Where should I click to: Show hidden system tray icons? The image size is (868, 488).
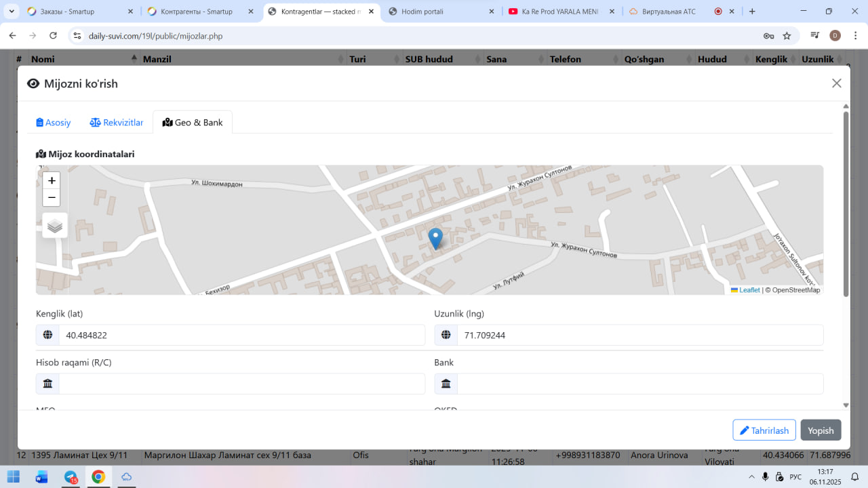[751, 476]
